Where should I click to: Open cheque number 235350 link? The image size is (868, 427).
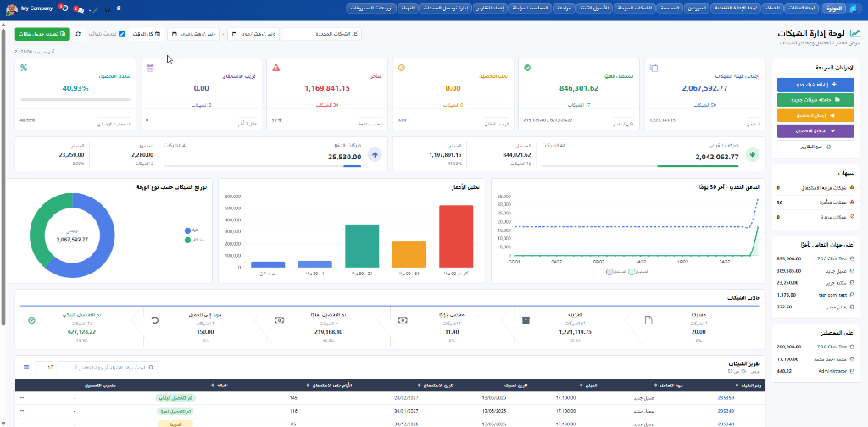[726, 397]
